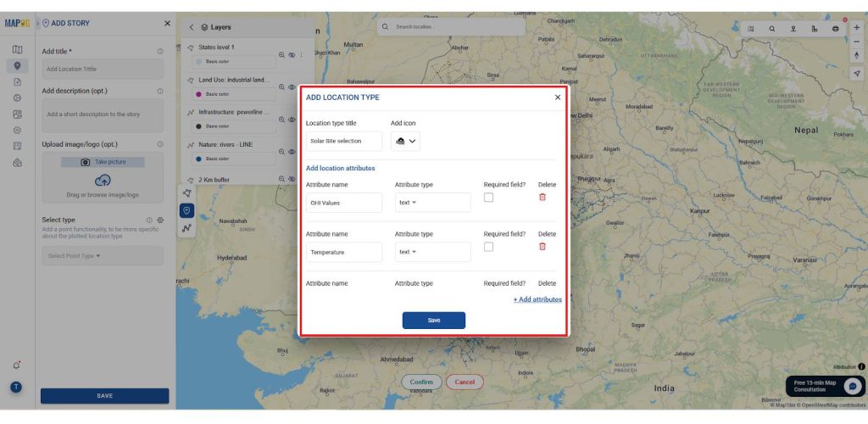Click the Location type title field

[x=344, y=141]
